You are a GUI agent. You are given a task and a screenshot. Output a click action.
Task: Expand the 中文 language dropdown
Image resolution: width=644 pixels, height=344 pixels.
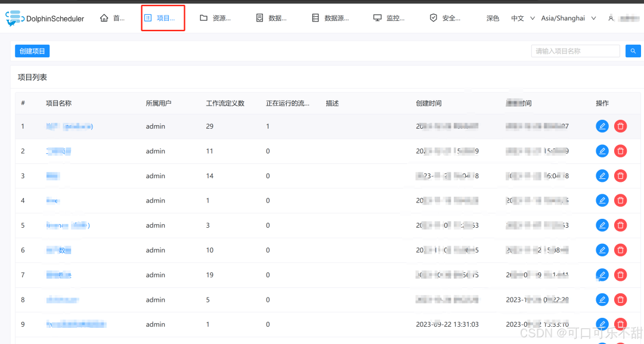(x=522, y=18)
